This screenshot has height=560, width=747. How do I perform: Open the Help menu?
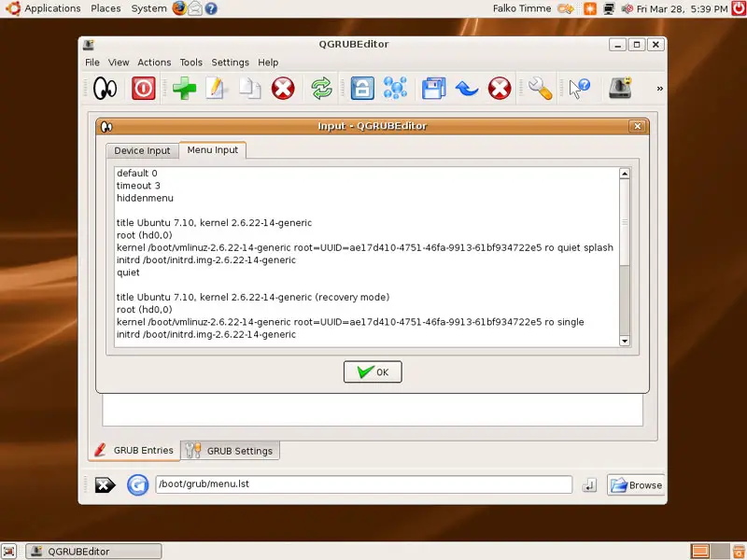coord(268,63)
